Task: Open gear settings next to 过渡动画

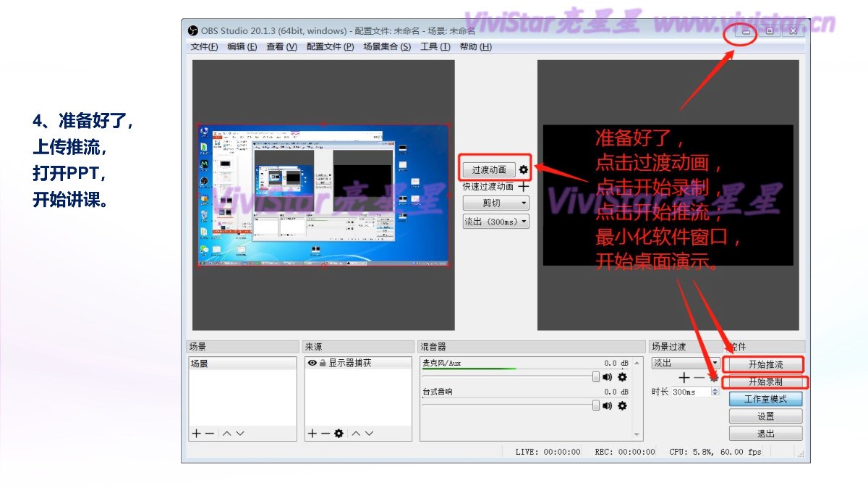Action: click(524, 170)
